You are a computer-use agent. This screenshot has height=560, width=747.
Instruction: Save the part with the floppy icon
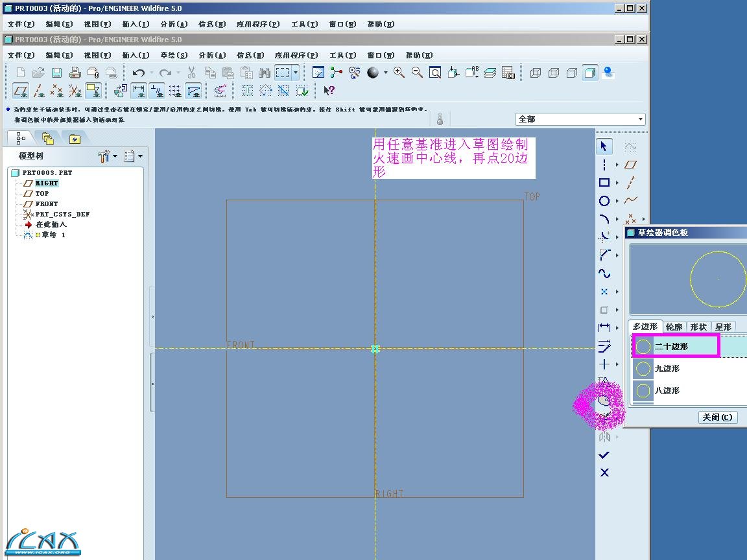[x=56, y=73]
